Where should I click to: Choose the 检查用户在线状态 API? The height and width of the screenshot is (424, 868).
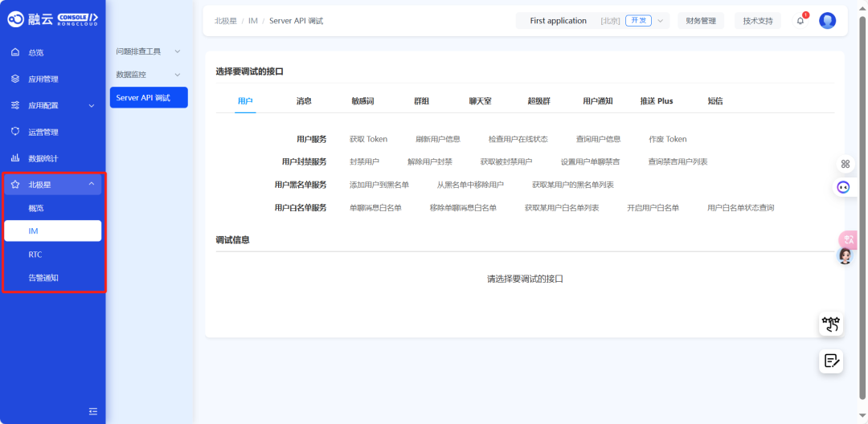click(x=518, y=139)
